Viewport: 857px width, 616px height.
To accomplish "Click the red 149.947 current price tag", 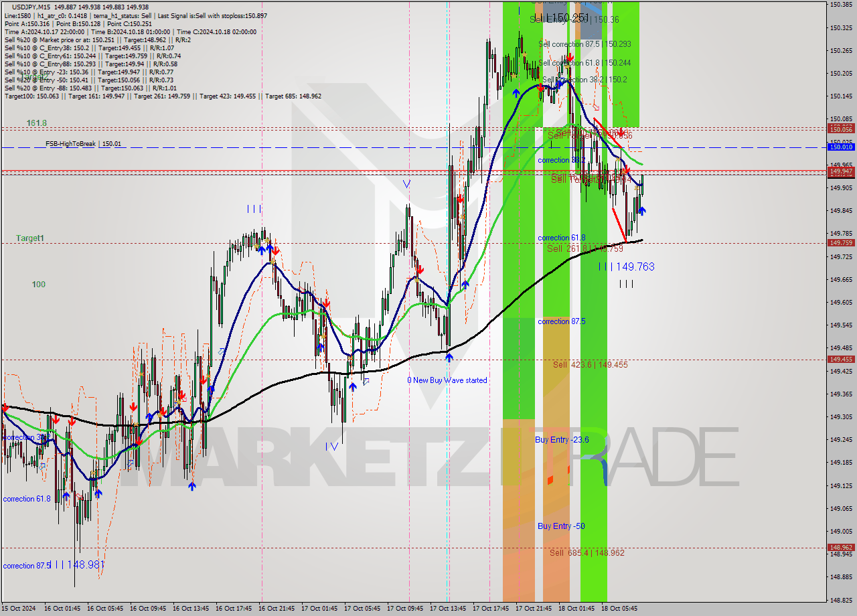I will tap(842, 172).
